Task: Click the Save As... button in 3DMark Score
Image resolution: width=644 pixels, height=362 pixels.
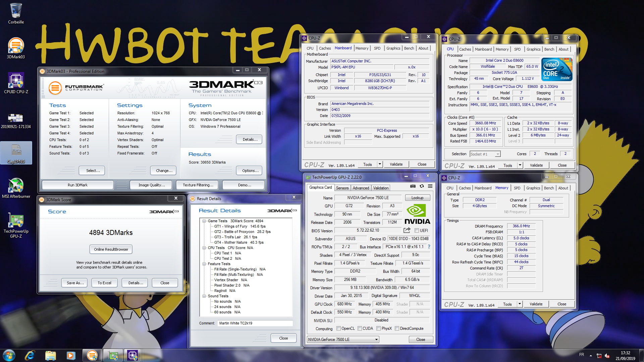Action: (x=75, y=283)
